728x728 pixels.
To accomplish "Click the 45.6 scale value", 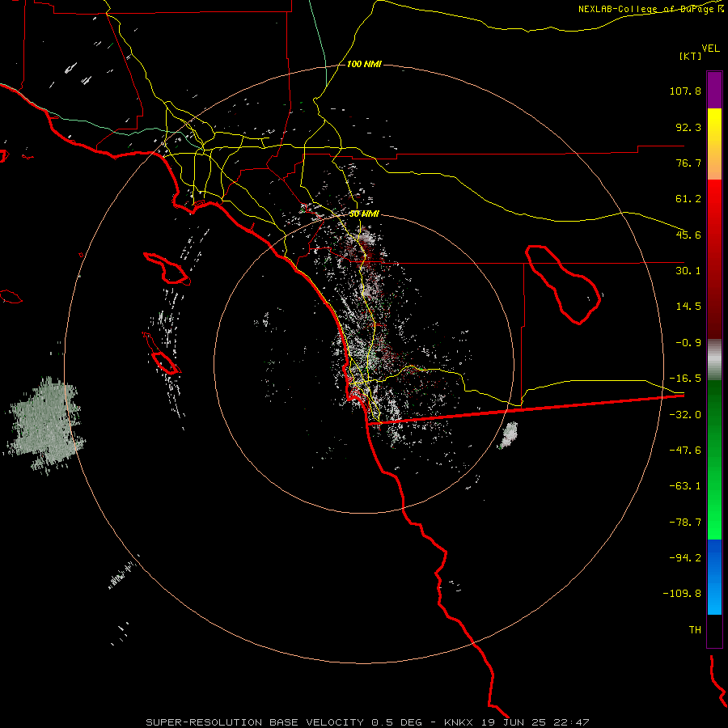I will pyautogui.click(x=688, y=235).
